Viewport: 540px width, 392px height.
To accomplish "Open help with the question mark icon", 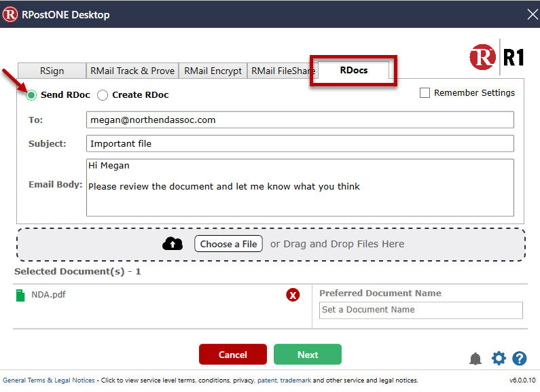I will [520, 359].
